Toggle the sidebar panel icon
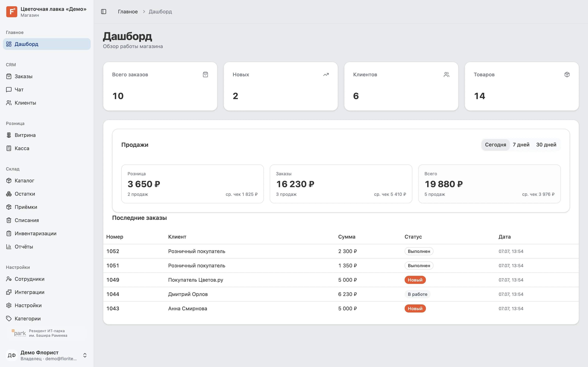 point(103,12)
